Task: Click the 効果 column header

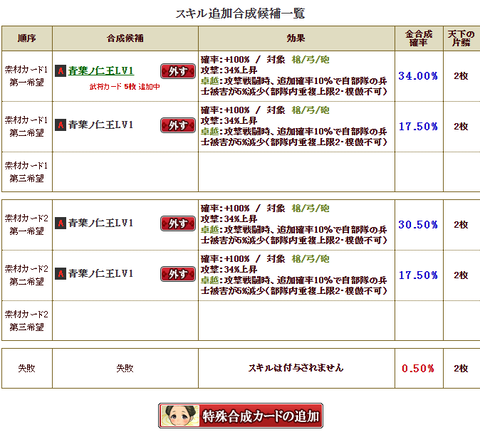Action: (x=296, y=38)
